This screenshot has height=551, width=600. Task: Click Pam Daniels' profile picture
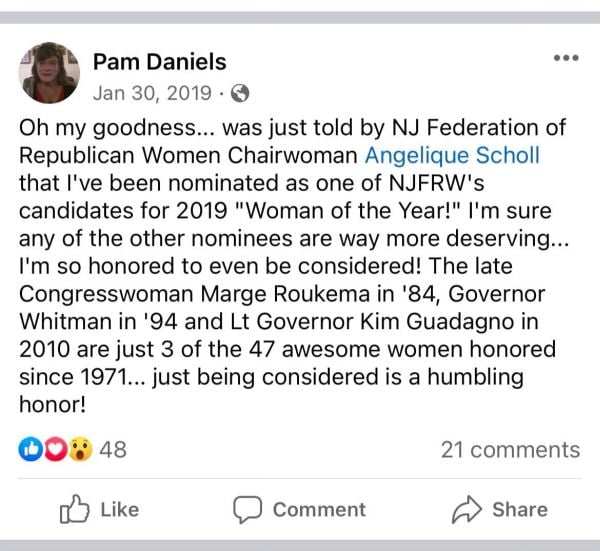pyautogui.click(x=49, y=73)
